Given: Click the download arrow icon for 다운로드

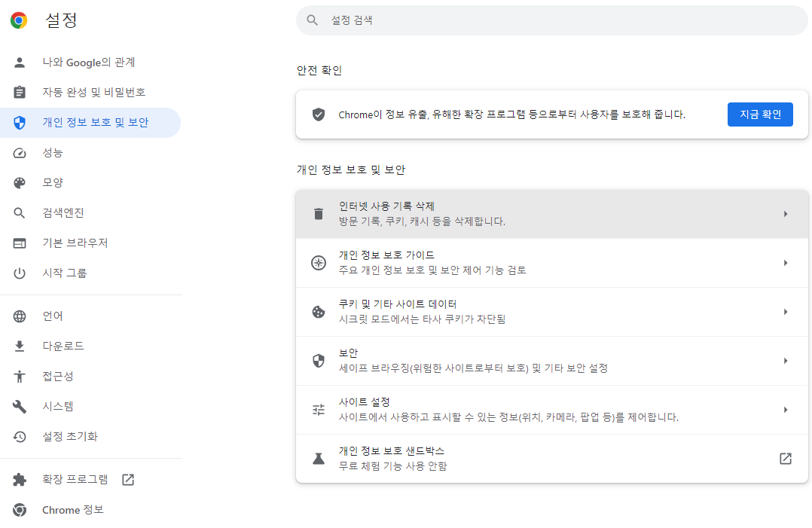Looking at the screenshot, I should coord(20,346).
